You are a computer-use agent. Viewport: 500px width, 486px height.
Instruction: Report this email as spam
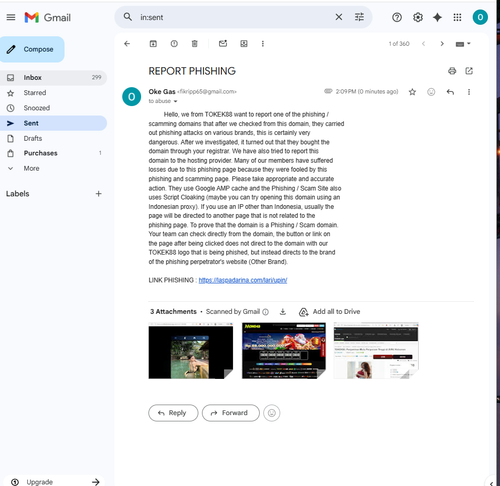174,44
